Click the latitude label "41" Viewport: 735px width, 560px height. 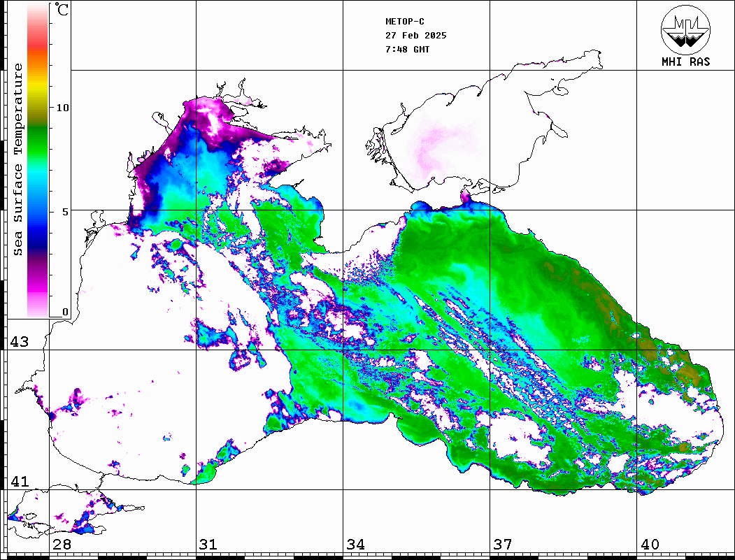click(19, 481)
